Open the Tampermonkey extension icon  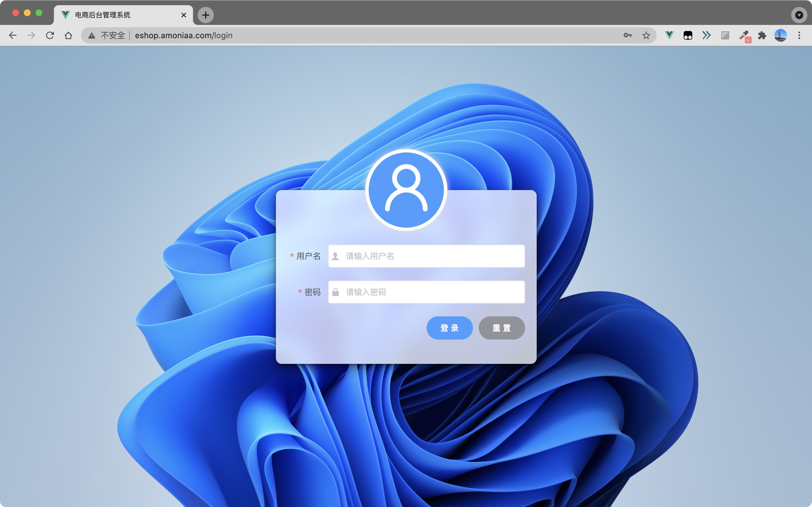688,35
